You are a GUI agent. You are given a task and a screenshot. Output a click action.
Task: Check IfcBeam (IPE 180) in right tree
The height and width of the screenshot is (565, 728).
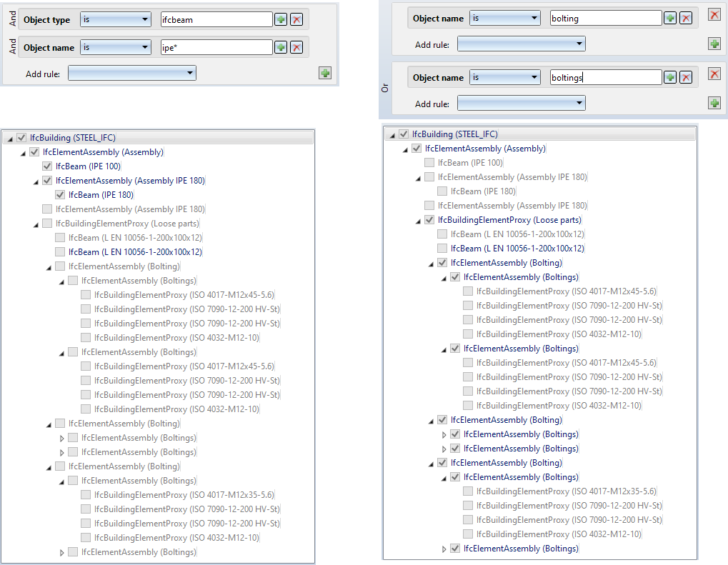[442, 191]
